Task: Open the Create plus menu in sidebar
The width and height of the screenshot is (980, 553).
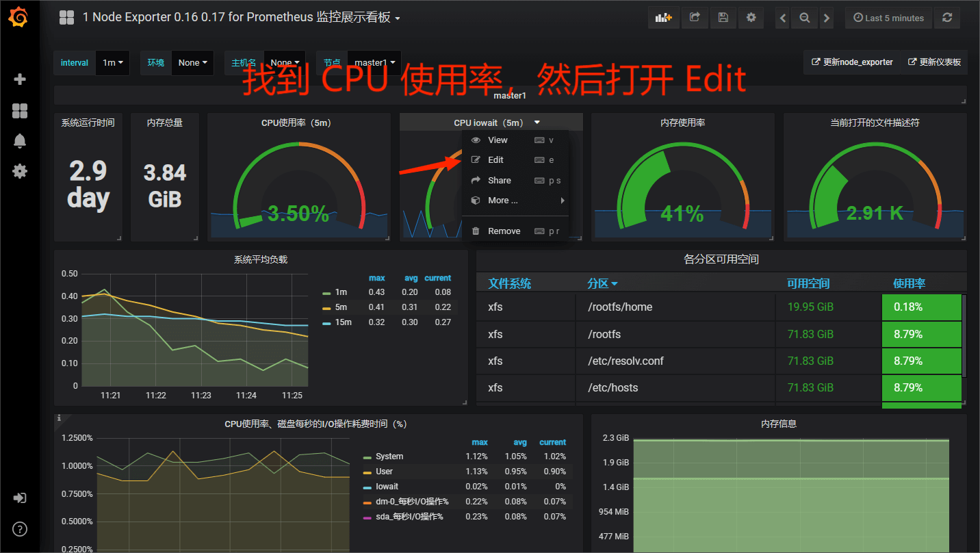Action: tap(20, 79)
